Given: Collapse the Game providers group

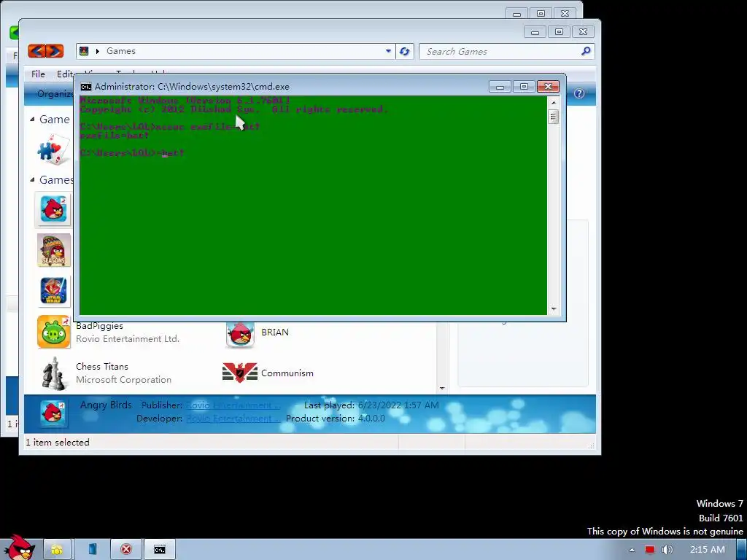Looking at the screenshot, I should point(32,119).
